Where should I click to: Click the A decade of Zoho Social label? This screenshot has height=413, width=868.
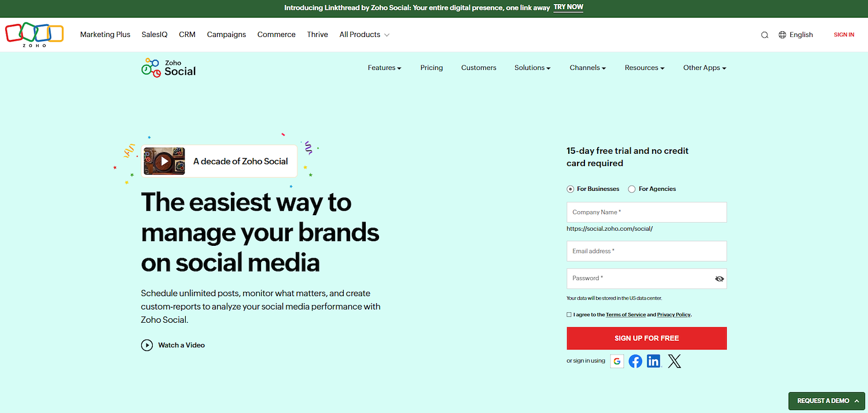pos(240,161)
